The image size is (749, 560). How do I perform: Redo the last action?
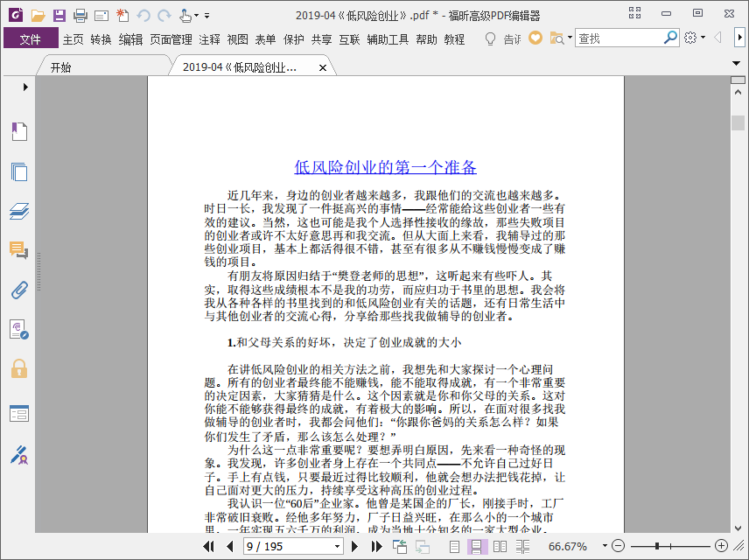tap(164, 16)
